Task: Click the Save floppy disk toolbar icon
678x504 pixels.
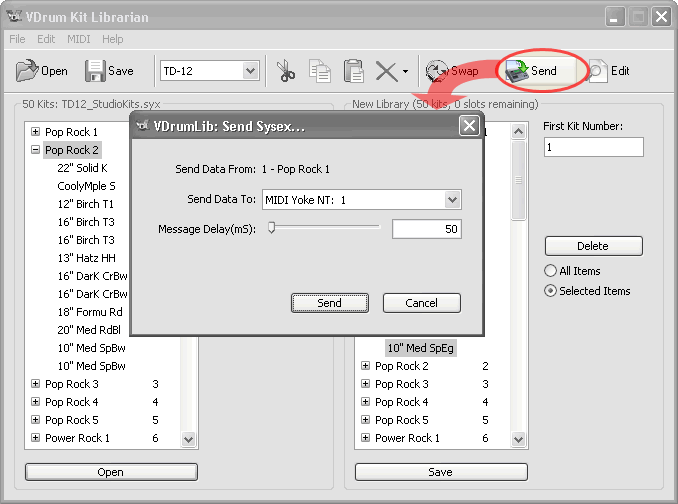Action: click(x=95, y=71)
